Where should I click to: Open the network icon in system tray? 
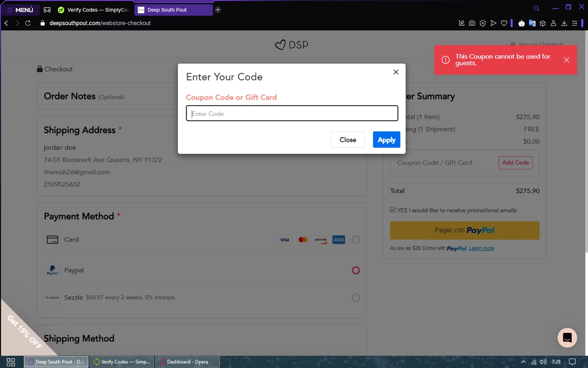pyautogui.click(x=534, y=362)
